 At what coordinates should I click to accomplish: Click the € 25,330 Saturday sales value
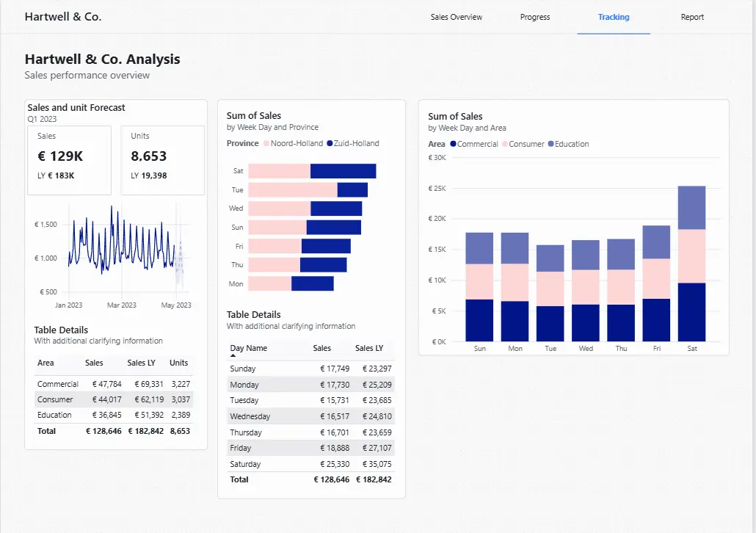coord(335,464)
